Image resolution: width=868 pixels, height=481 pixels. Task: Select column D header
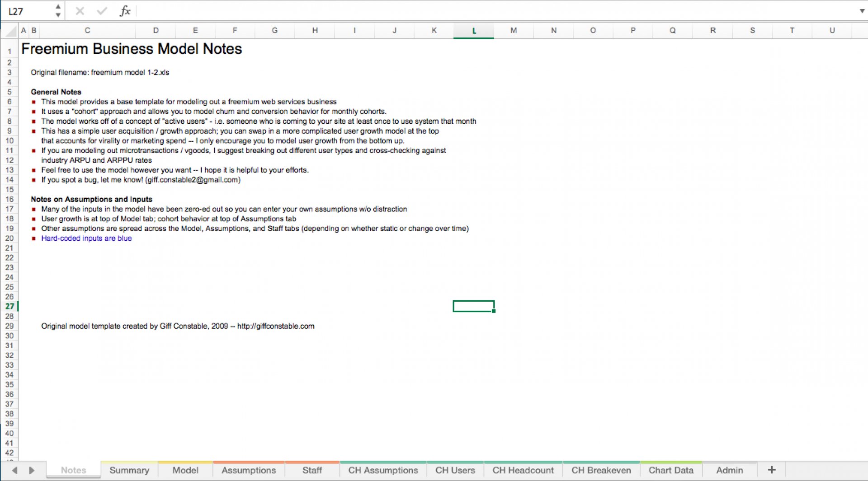pyautogui.click(x=156, y=31)
